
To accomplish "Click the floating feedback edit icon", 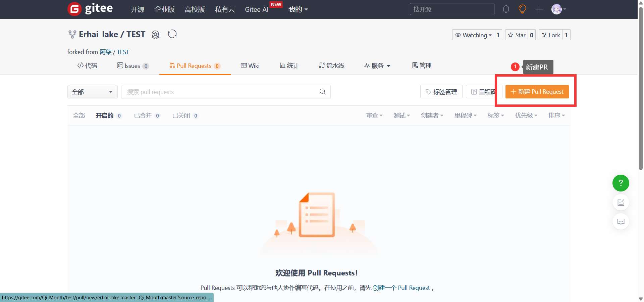I will 621,203.
